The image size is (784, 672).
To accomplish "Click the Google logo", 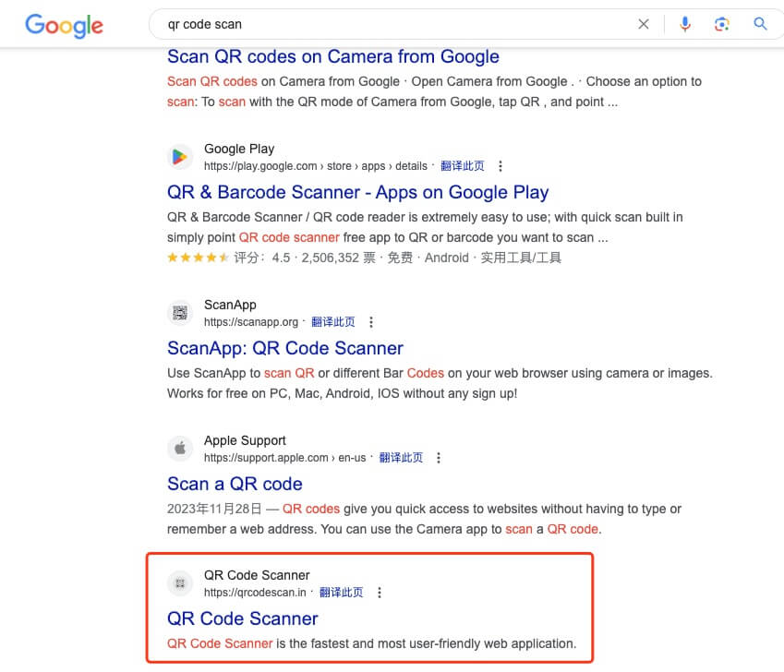I will coord(64,25).
